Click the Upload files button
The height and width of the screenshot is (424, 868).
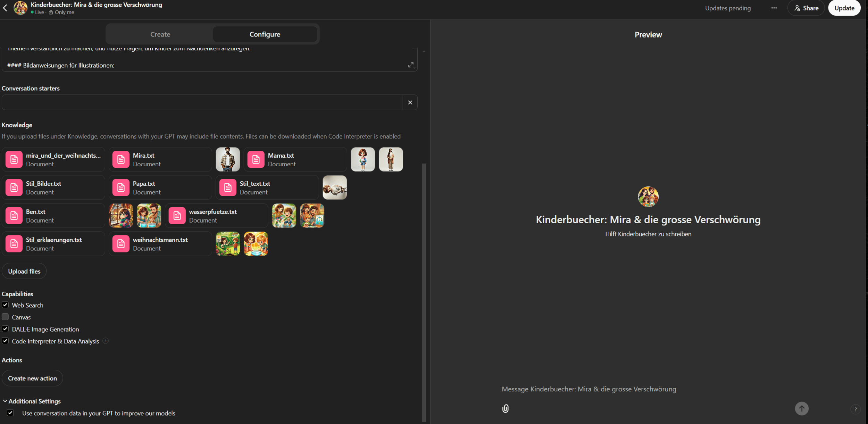point(24,271)
